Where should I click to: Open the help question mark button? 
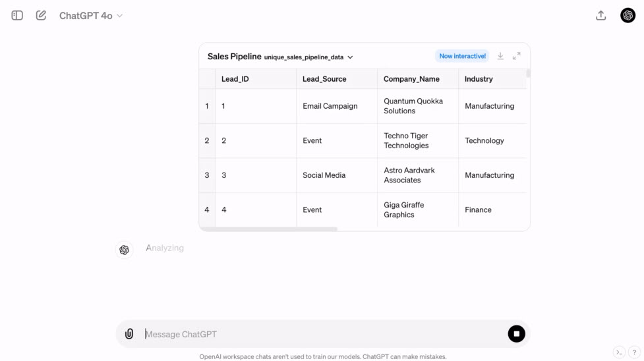coord(634,352)
